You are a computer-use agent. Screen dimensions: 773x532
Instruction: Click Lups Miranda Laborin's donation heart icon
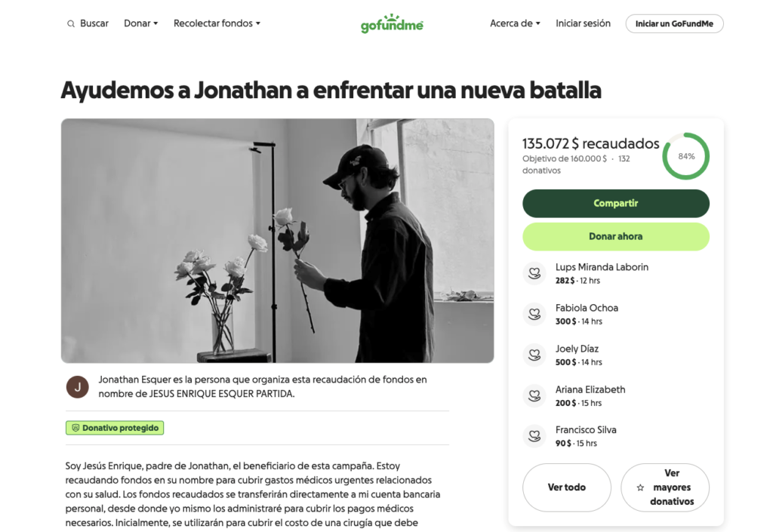534,273
